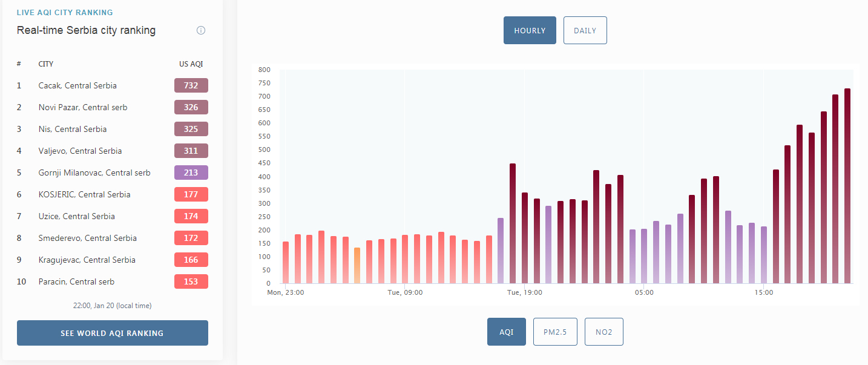Click the tallest last bar in chart
This screenshot has width=868, height=365.
847,186
